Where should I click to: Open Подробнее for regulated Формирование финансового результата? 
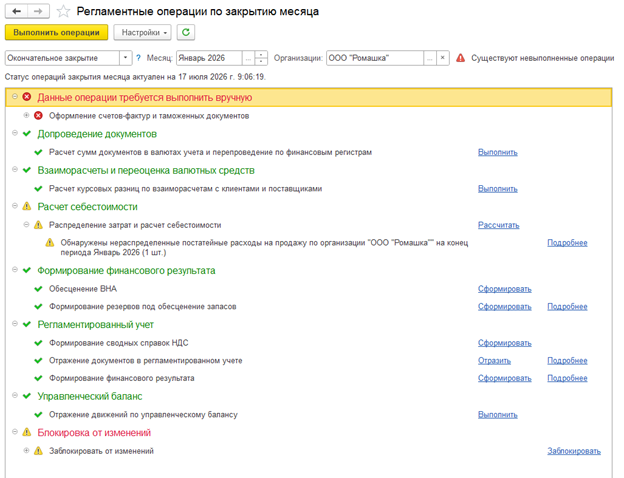[x=567, y=378]
